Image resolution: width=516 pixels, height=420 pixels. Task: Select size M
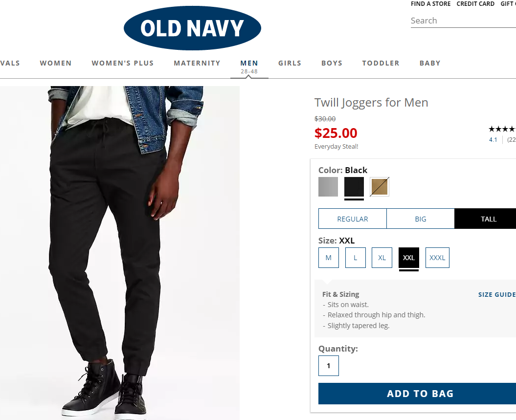(x=329, y=258)
